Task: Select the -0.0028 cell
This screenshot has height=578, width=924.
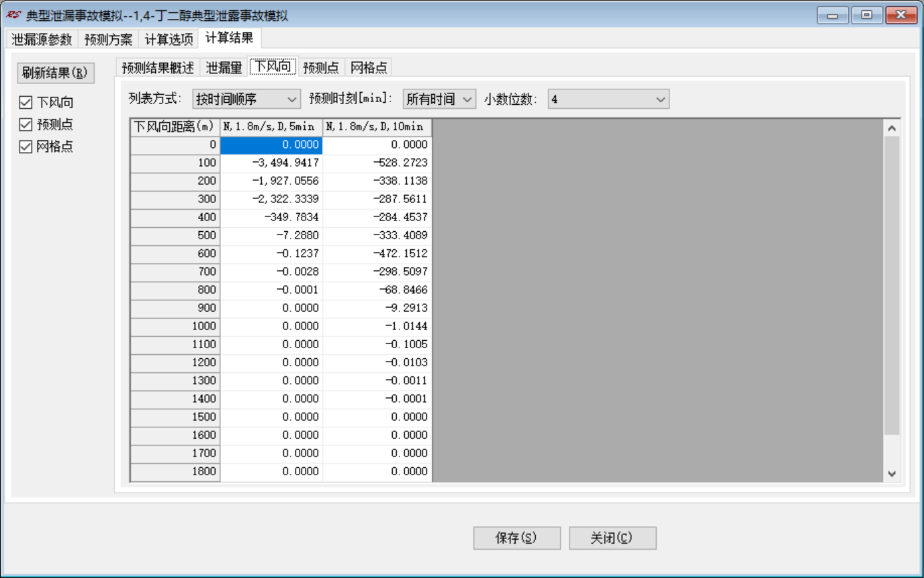Action: [x=271, y=272]
